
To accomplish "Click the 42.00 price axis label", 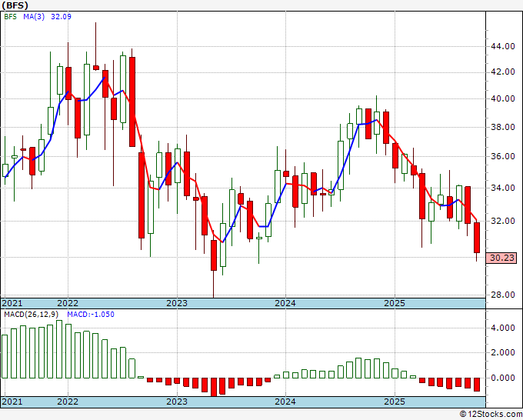I will coord(503,72).
